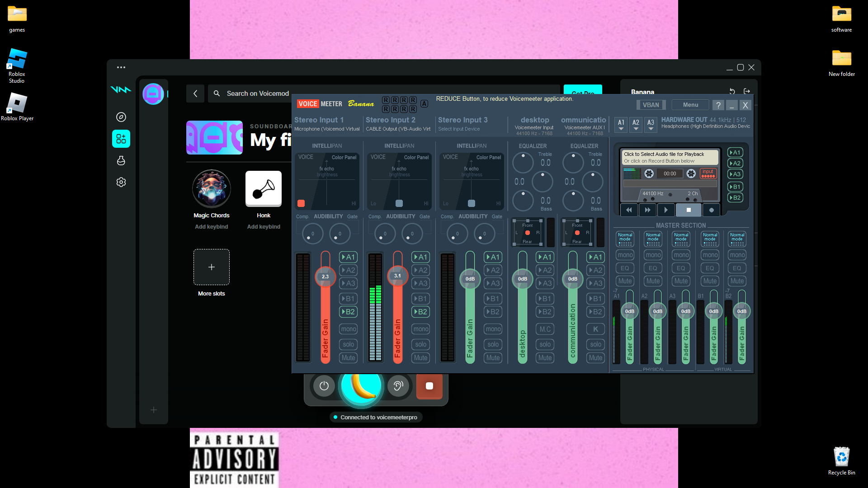Screen dimensions: 868x488
Task: Click the red stop sounds button
Action: click(429, 386)
